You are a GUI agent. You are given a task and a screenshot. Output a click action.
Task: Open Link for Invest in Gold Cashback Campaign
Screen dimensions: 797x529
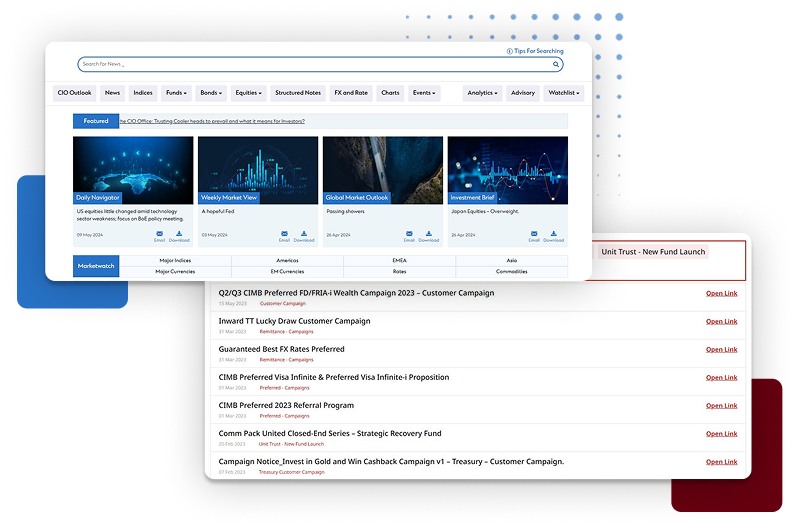click(721, 462)
